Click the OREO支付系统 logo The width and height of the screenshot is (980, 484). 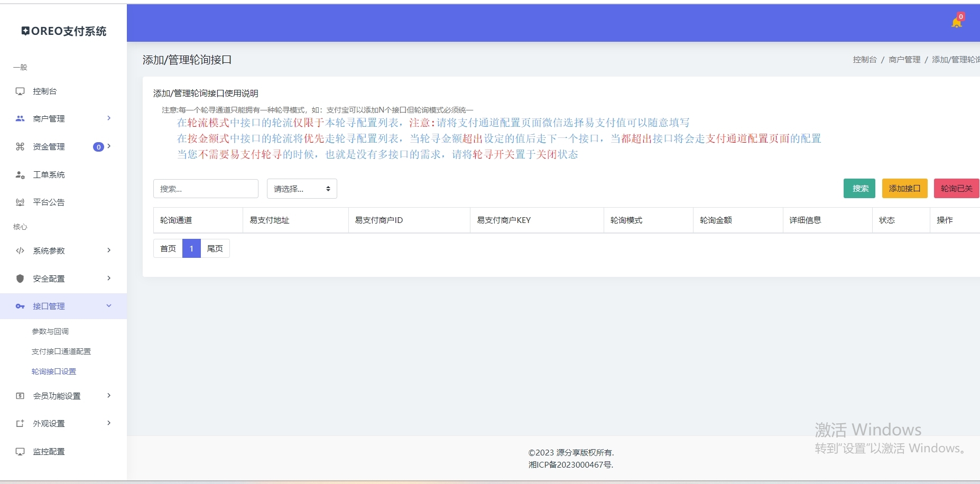pyautogui.click(x=64, y=31)
